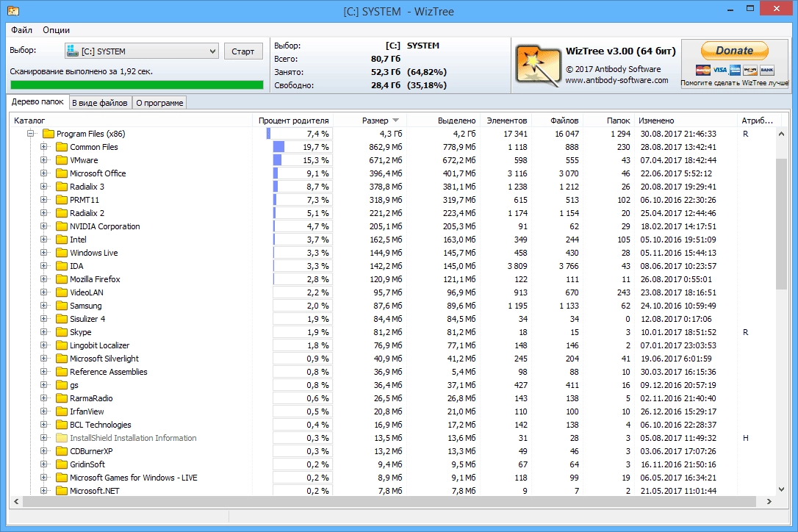Click the IrfanView folder icon
Screen dimensions: 798x532
[x=62, y=411]
